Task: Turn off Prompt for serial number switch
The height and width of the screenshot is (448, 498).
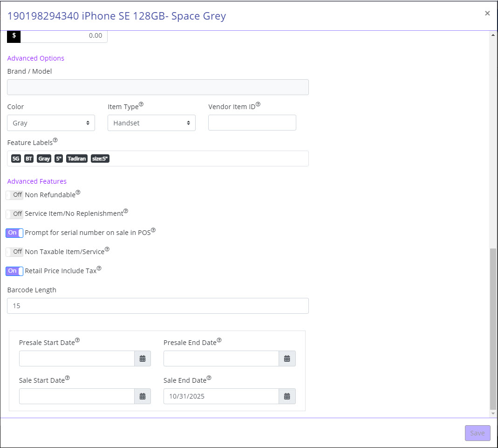Action: pos(14,233)
